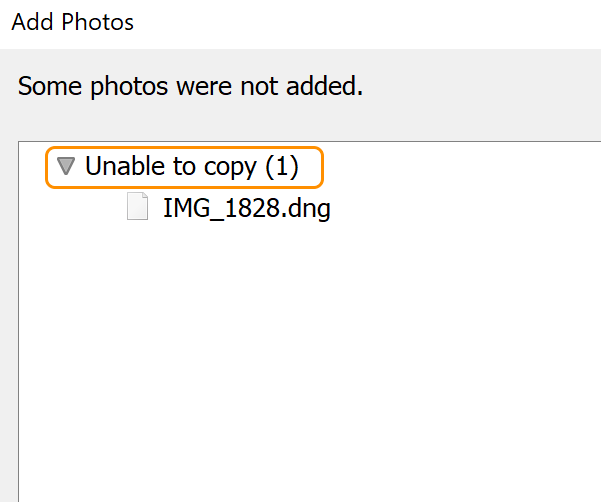601x502 pixels.
Task: Focus the Unable to copy (1) heading
Action: 192,166
